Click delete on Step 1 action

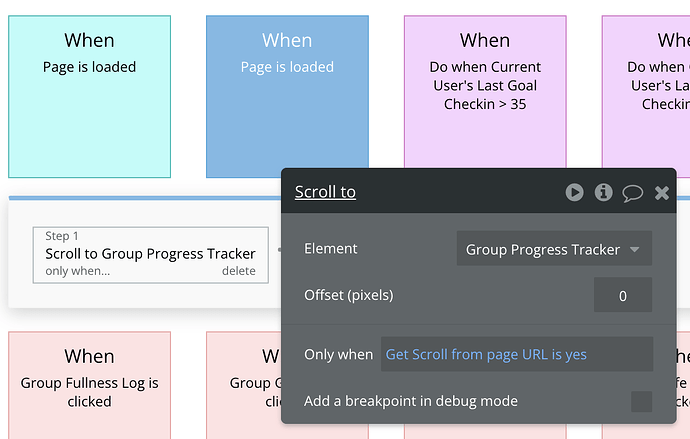pos(239,271)
